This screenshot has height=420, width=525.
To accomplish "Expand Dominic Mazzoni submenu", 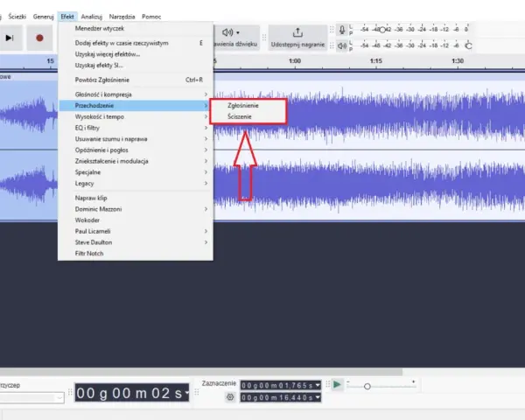I will click(136, 209).
